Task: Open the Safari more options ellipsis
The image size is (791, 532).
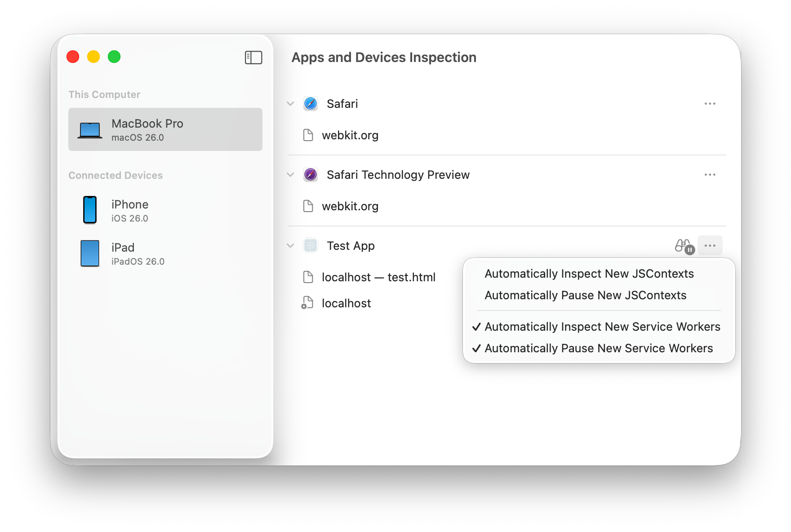Action: point(710,104)
